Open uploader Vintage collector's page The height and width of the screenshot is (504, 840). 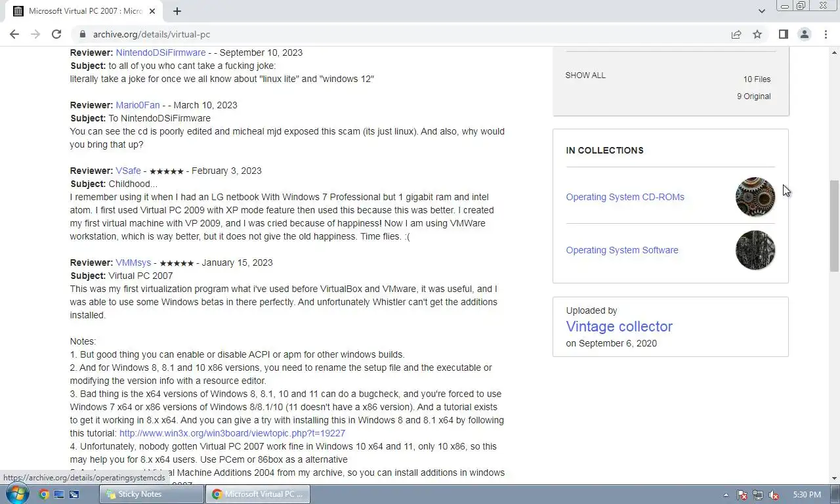619,326
